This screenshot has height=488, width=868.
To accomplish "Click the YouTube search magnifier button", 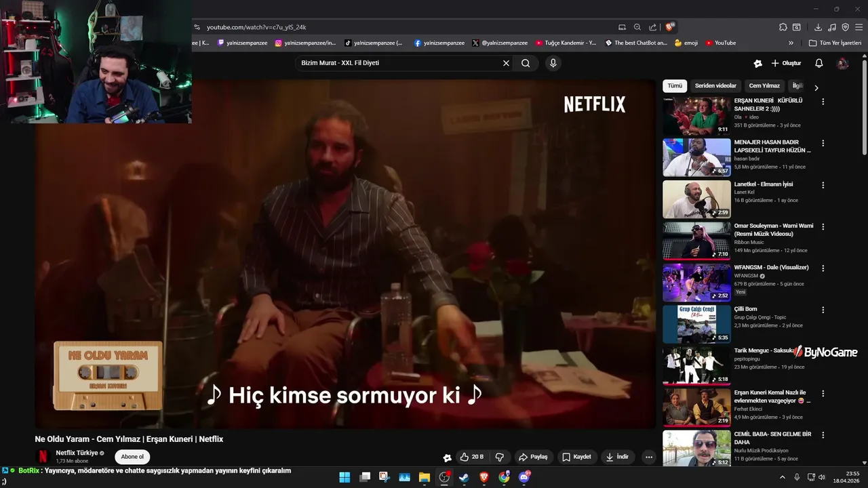I will pos(526,63).
